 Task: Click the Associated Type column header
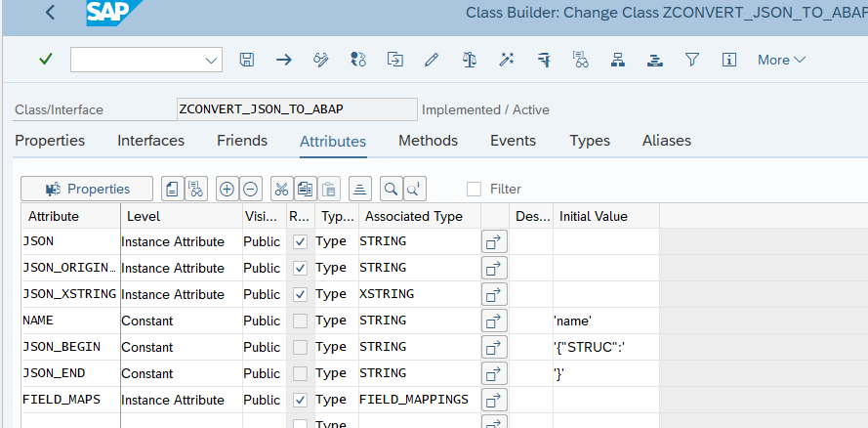[x=420, y=216]
